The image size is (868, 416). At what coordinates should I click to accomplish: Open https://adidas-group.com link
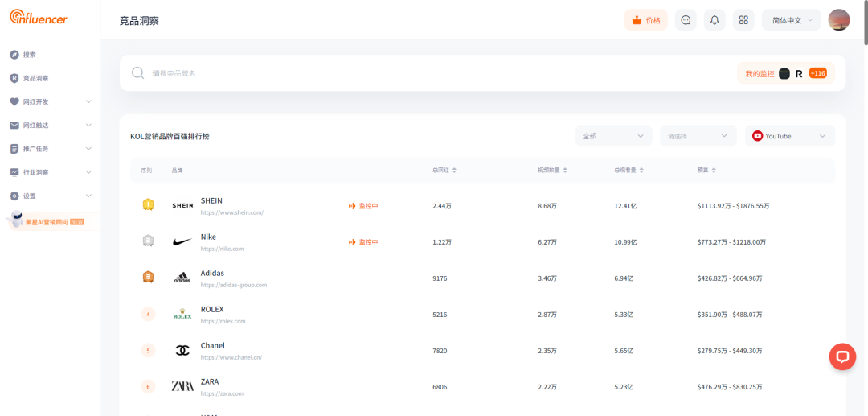234,286
